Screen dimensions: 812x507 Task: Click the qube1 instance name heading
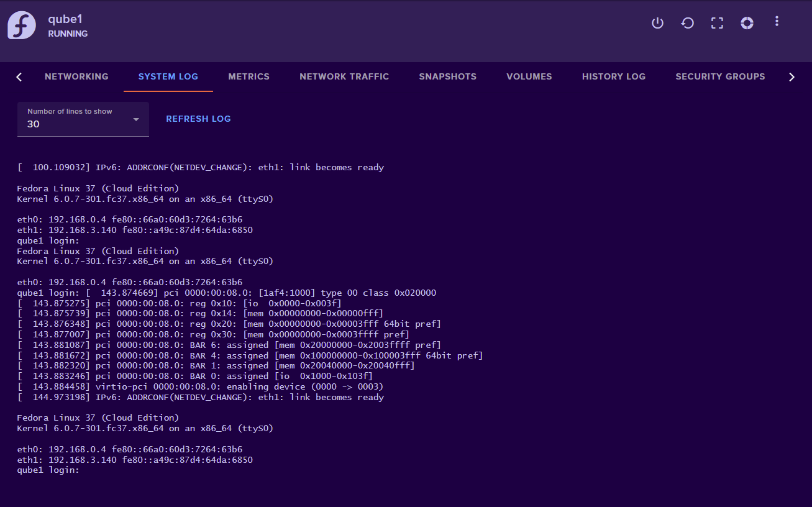(x=65, y=19)
